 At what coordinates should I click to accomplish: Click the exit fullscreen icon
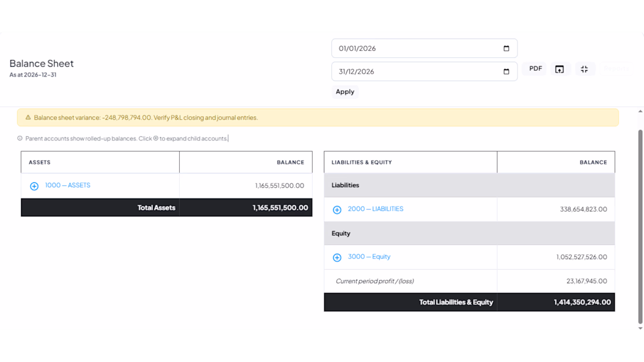pyautogui.click(x=584, y=69)
